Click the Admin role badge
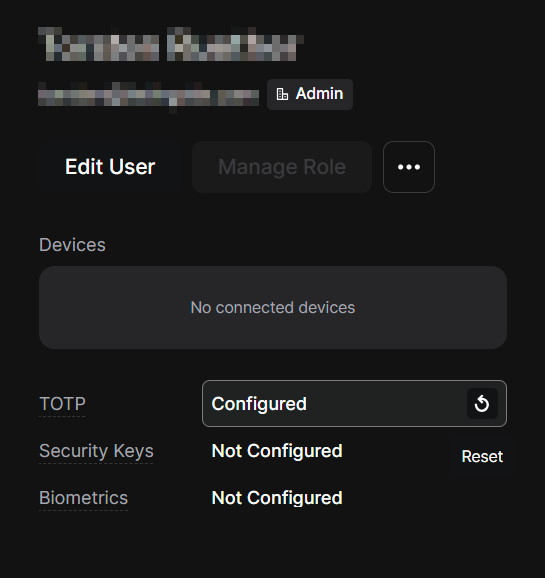This screenshot has width=545, height=578. tap(310, 94)
